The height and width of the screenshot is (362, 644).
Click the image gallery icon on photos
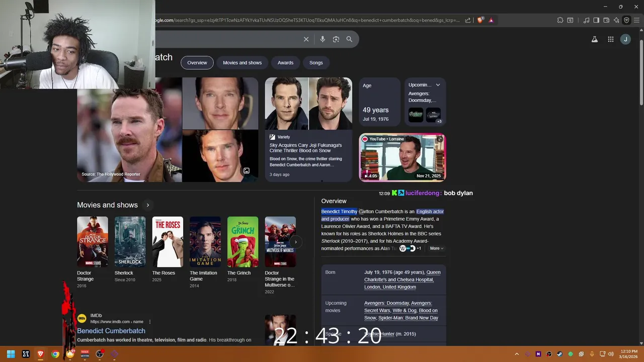click(x=247, y=171)
